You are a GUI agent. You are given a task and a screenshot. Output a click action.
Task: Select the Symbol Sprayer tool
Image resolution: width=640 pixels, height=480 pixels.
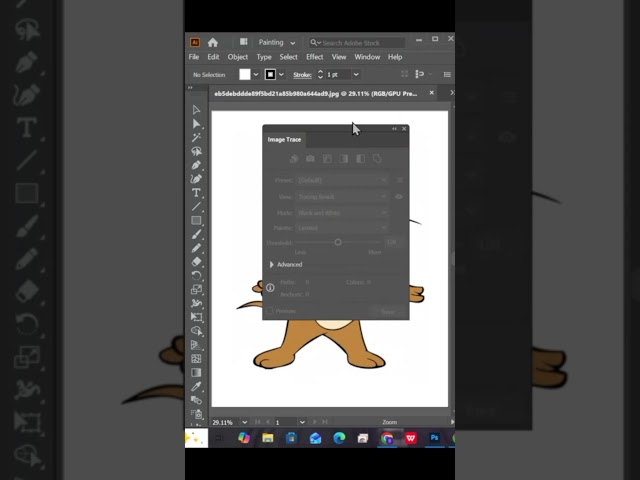196,414
